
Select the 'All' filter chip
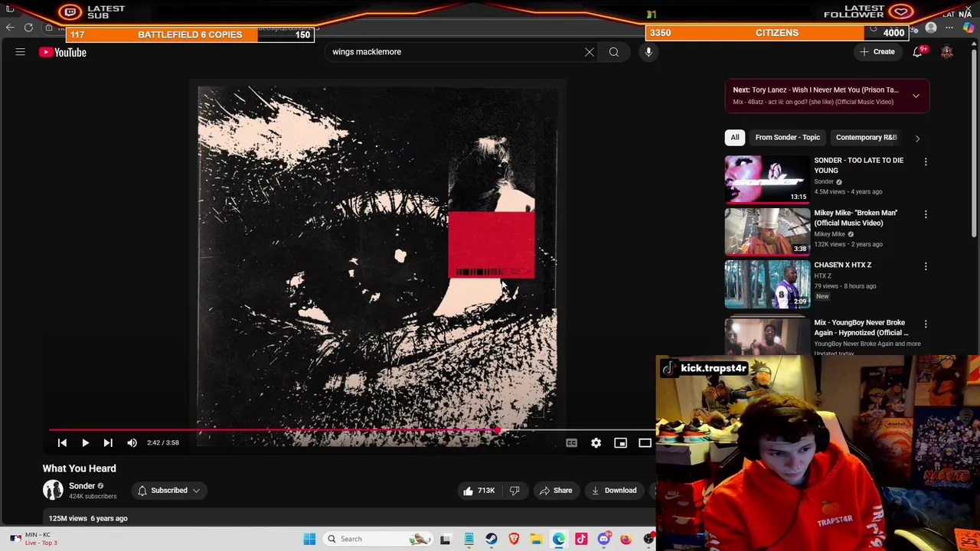pos(734,138)
